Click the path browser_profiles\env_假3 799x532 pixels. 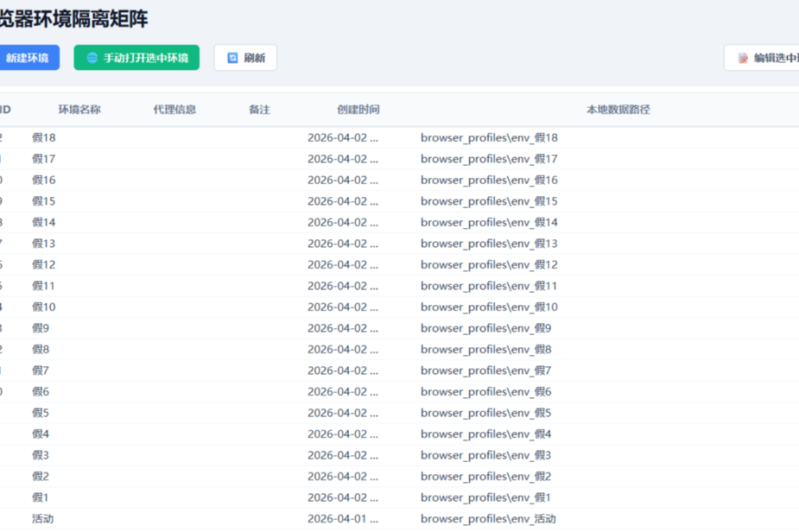[x=486, y=455]
